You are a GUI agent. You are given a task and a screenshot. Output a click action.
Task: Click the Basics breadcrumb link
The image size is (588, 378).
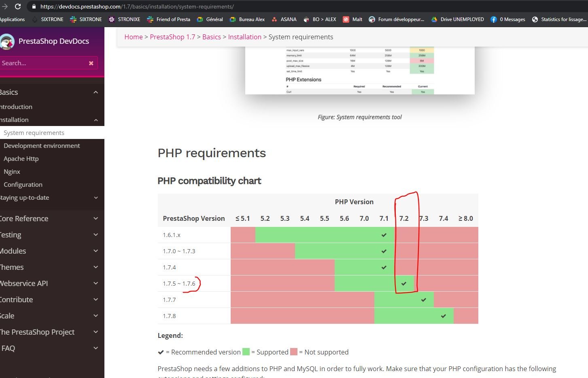tap(212, 37)
